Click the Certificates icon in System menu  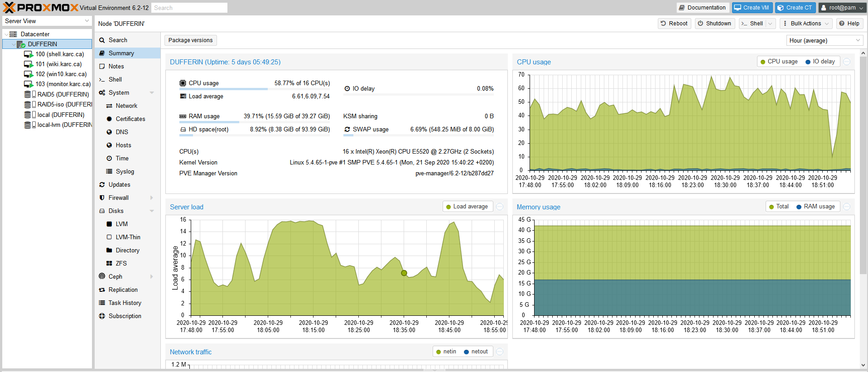click(109, 119)
